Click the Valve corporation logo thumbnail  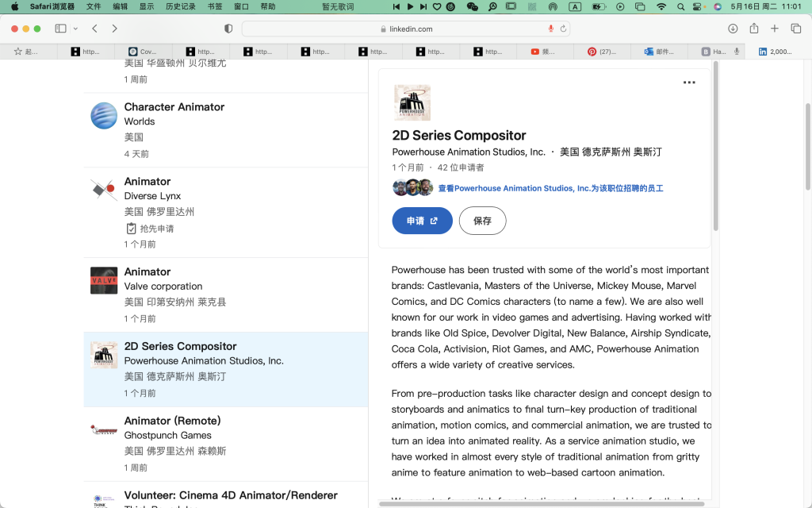click(104, 280)
